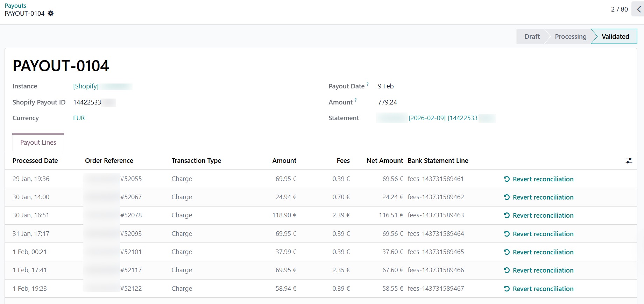Click the revert icon in the #52101 row
Viewport: 644px width, 304px height.
(x=507, y=252)
